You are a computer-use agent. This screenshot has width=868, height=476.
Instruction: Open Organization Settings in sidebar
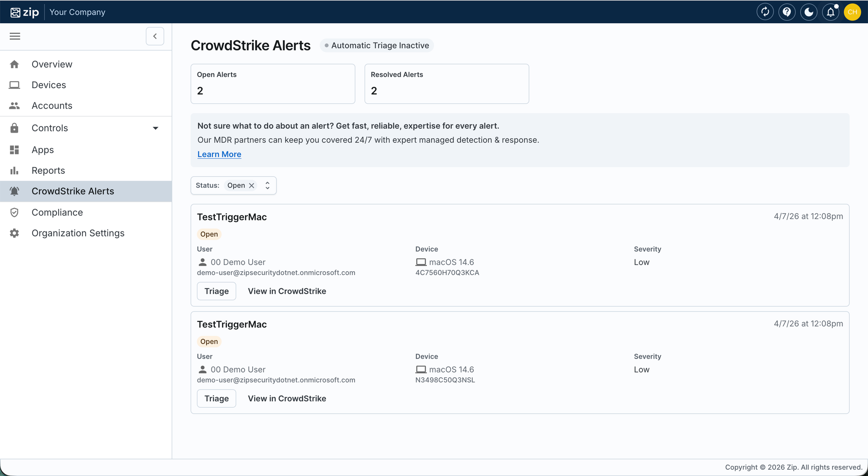click(86, 233)
